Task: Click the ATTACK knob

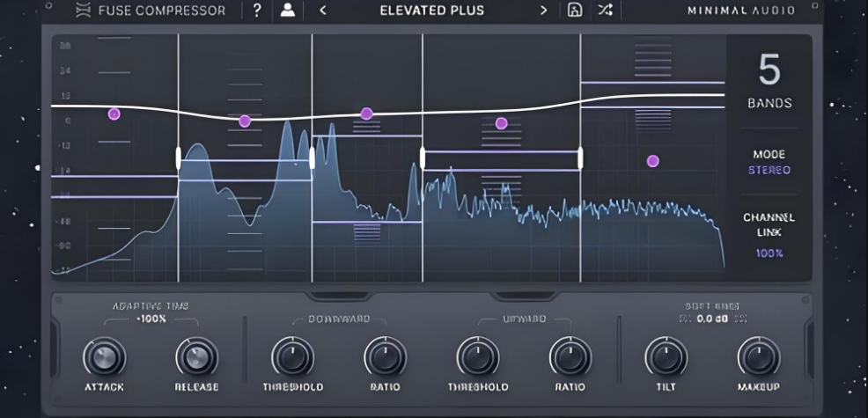Action: coord(104,357)
